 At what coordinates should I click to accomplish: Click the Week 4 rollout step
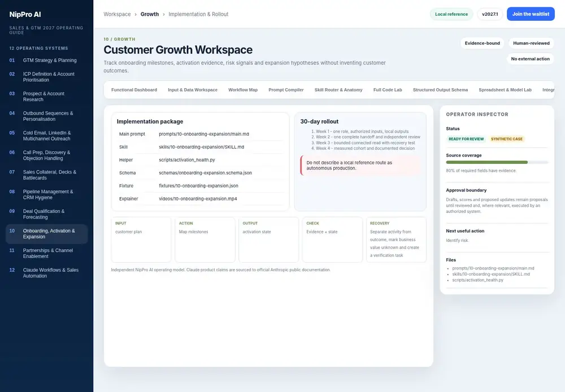pyautogui.click(x=366, y=148)
